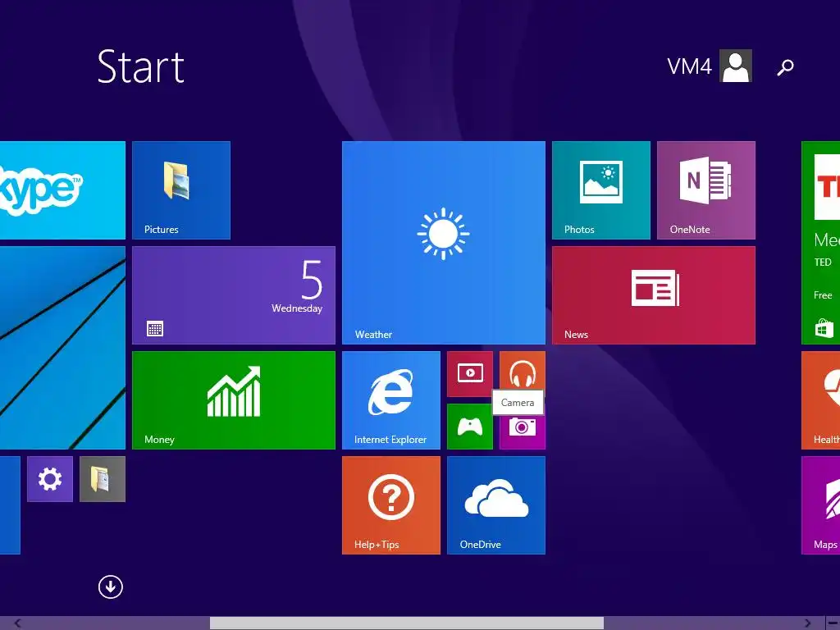Image resolution: width=840 pixels, height=630 pixels.
Task: Click the user account picture
Action: (736, 66)
